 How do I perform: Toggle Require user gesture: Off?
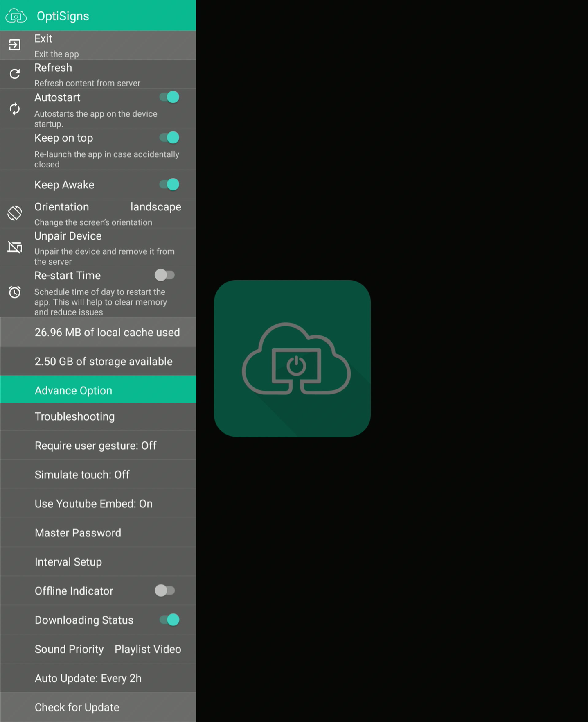click(x=98, y=446)
